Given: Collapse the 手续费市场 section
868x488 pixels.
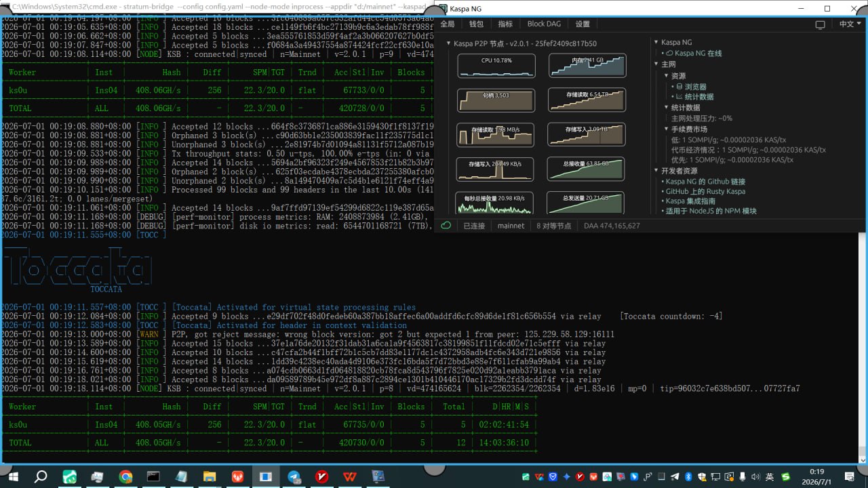Looking at the screenshot, I should pos(666,129).
